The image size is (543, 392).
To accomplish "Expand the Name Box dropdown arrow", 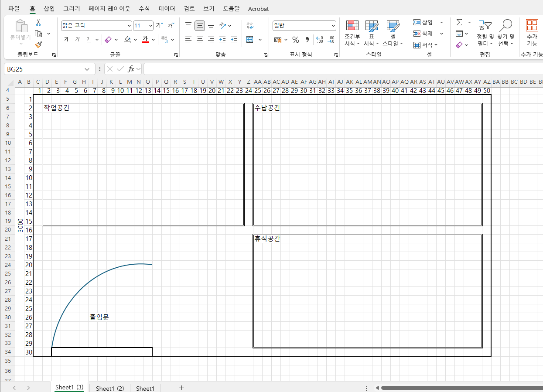I will click(87, 69).
